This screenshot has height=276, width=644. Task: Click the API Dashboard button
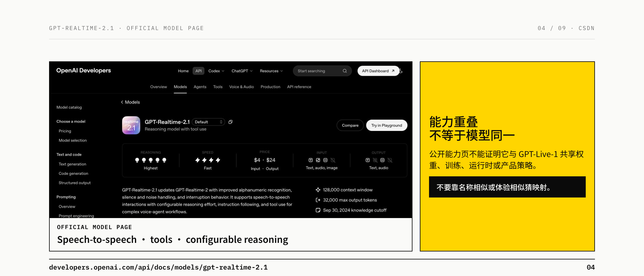[x=378, y=71]
